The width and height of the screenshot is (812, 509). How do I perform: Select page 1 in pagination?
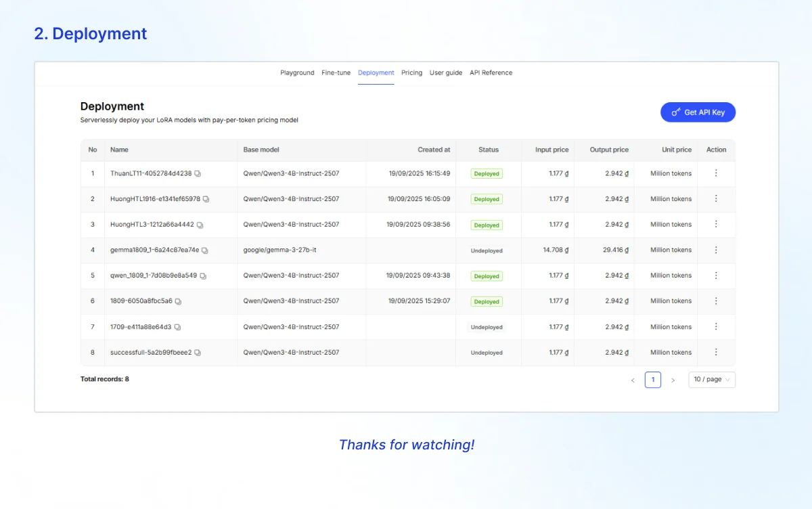[652, 380]
